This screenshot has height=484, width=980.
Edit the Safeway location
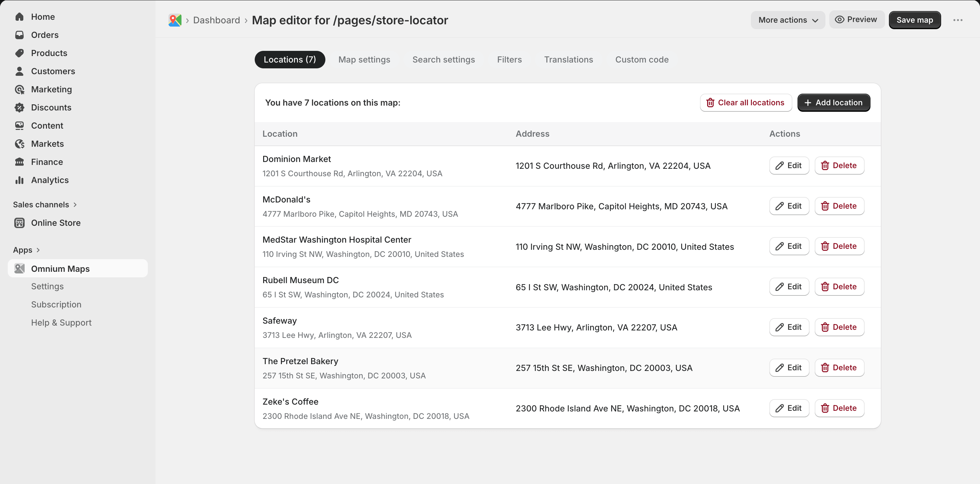pos(789,327)
